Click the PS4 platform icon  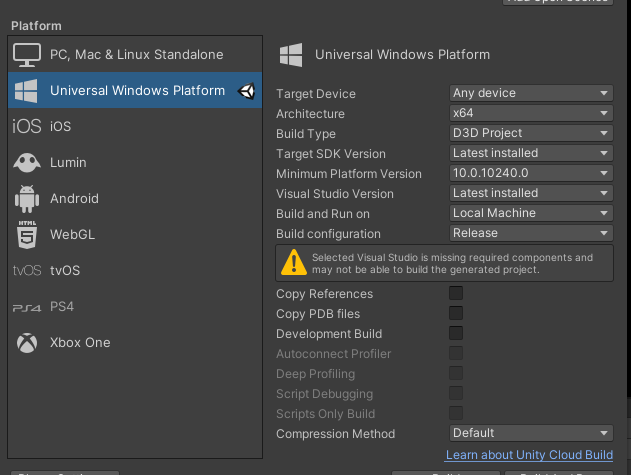[27, 307]
